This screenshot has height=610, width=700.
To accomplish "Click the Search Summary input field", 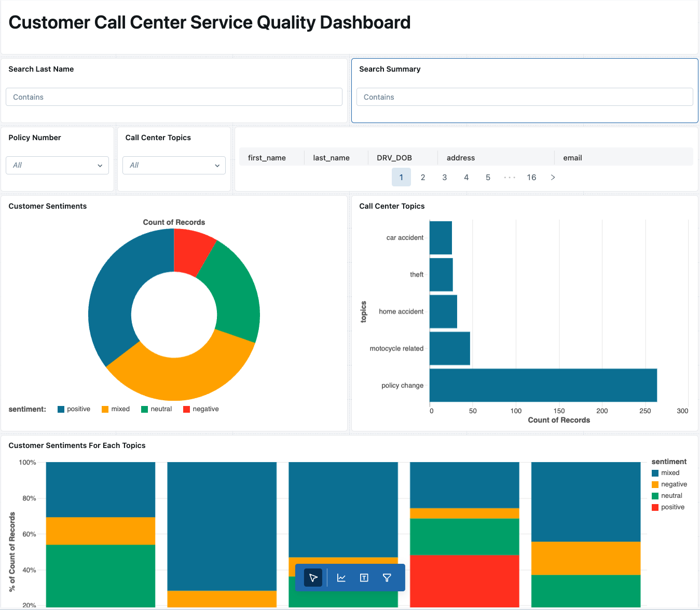I will click(x=525, y=97).
